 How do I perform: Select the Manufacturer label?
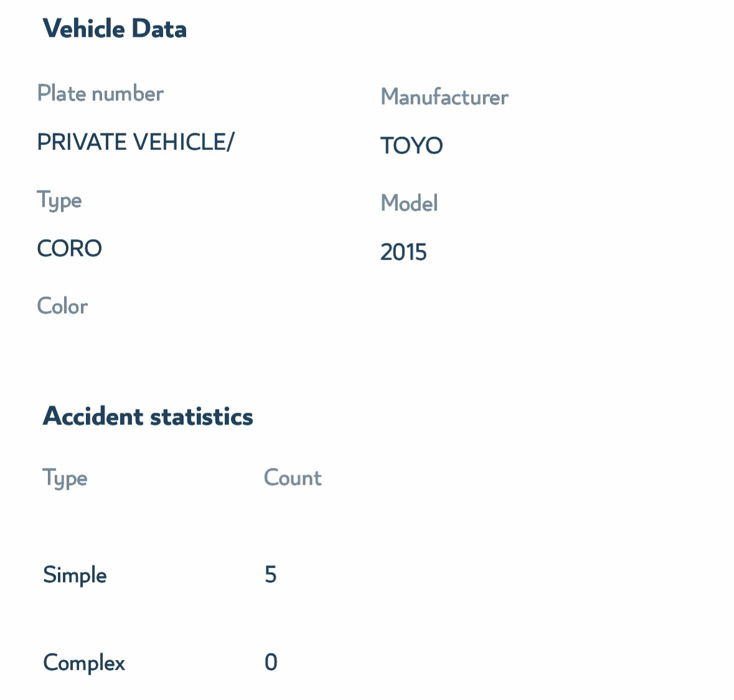coord(445,97)
